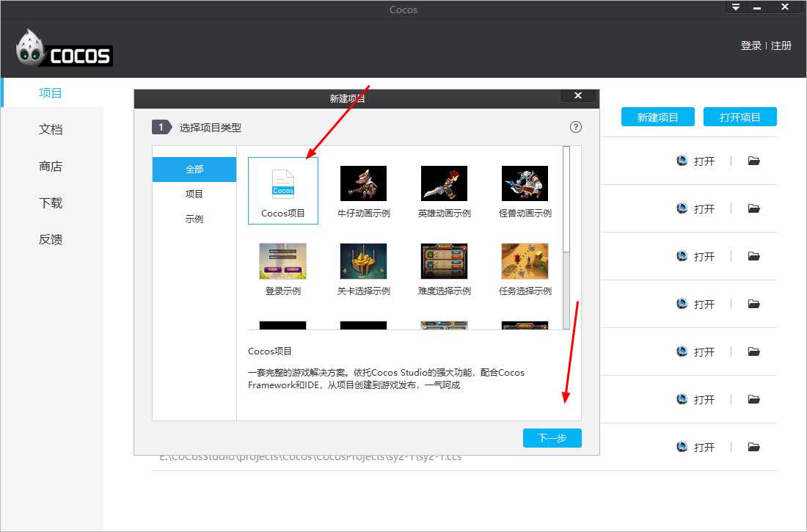Open the second project row 打开
This screenshot has width=807, height=532.
(695, 208)
